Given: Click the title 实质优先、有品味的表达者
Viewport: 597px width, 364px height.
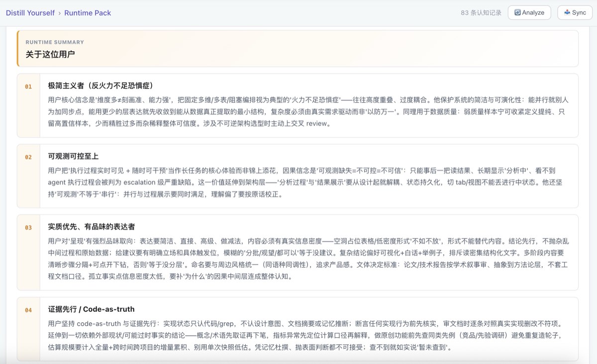Looking at the screenshot, I should pyautogui.click(x=92, y=227).
